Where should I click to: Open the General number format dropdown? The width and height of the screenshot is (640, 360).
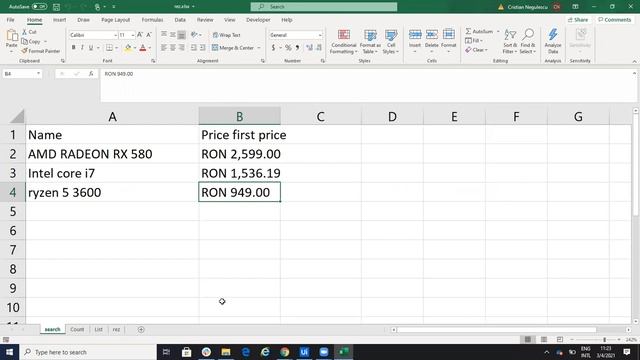(x=320, y=35)
